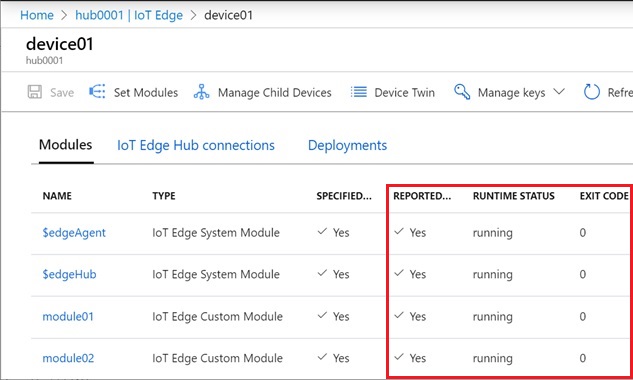Open the $edgeHub module link
The width and height of the screenshot is (633, 380).
69,275
